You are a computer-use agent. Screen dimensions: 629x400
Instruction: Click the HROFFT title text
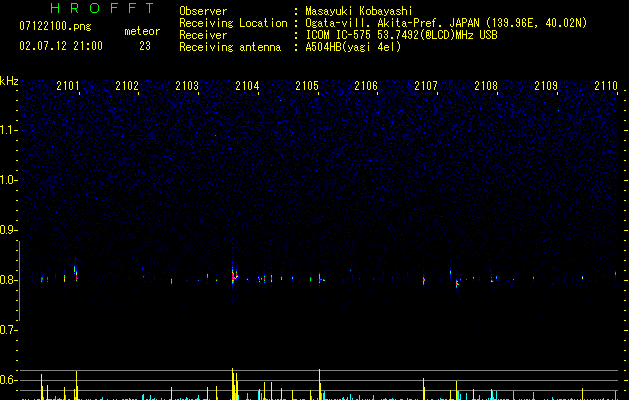coord(102,8)
